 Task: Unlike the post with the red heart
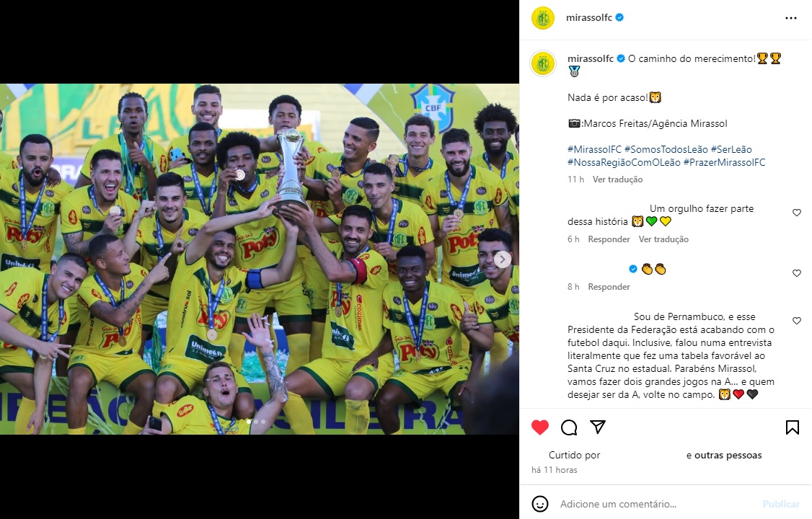(x=539, y=427)
